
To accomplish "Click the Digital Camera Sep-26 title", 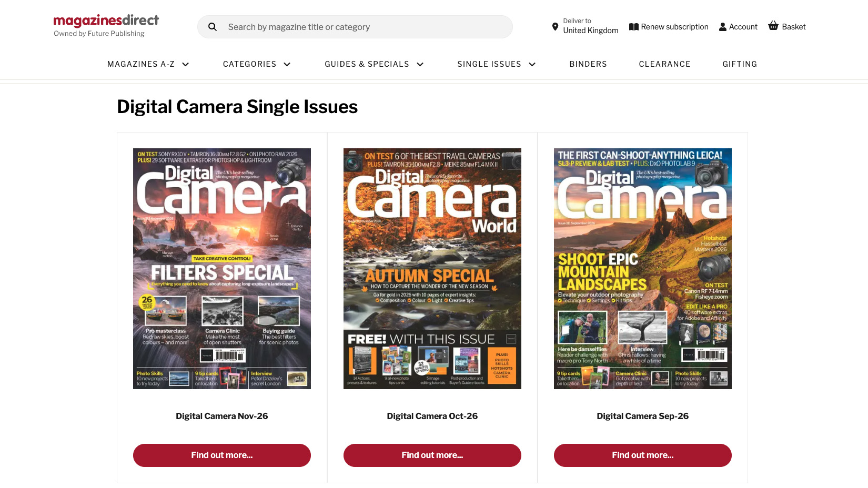I will point(643,416).
